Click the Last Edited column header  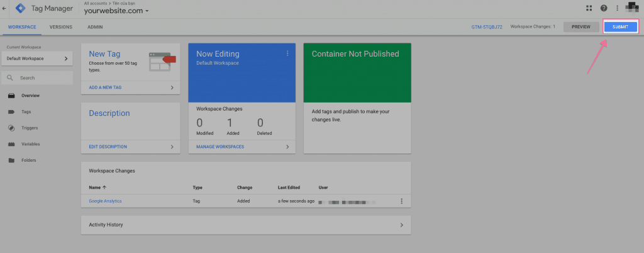pyautogui.click(x=289, y=188)
